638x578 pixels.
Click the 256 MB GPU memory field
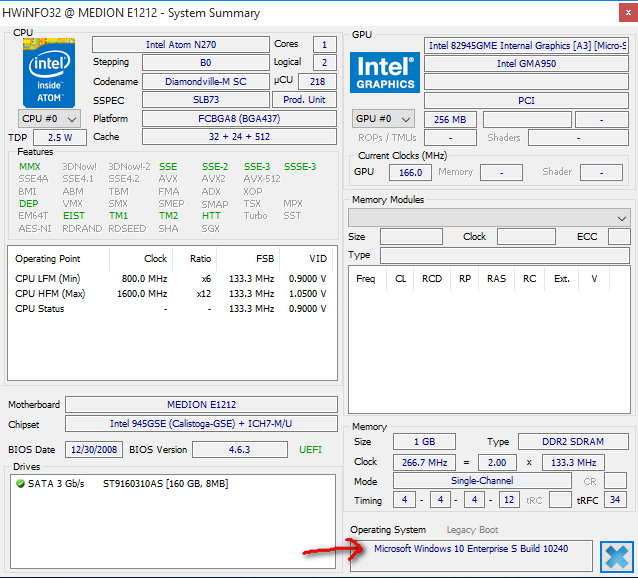(x=450, y=120)
